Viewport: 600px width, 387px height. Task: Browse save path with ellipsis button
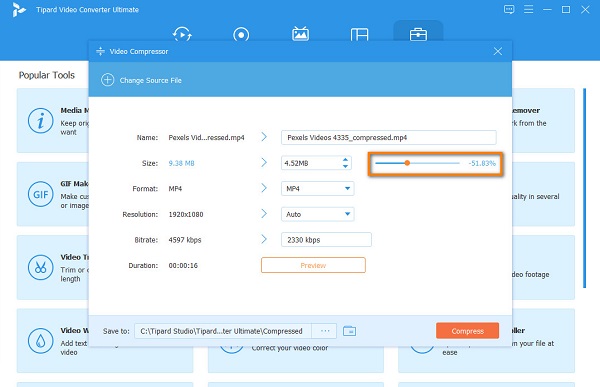point(324,331)
